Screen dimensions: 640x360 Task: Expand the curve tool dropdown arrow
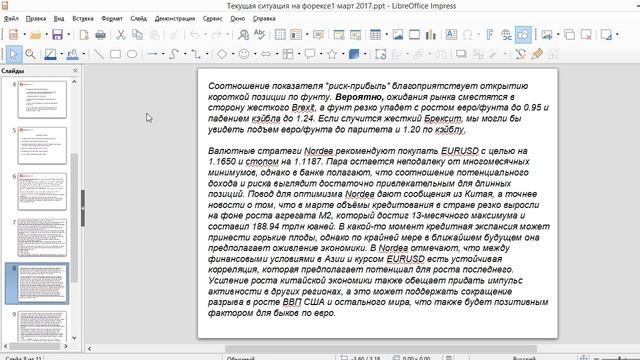185,54
